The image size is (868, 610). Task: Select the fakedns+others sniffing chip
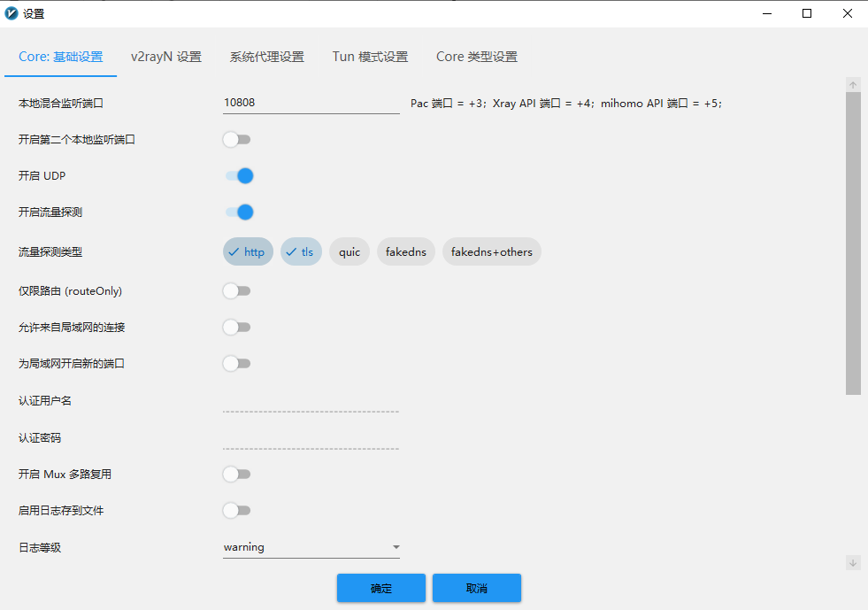(x=492, y=251)
